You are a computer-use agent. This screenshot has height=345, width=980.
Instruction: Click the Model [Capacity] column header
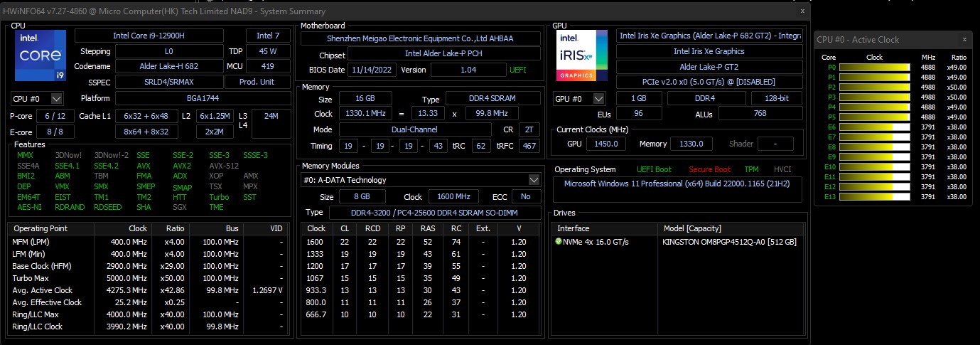click(x=731, y=228)
